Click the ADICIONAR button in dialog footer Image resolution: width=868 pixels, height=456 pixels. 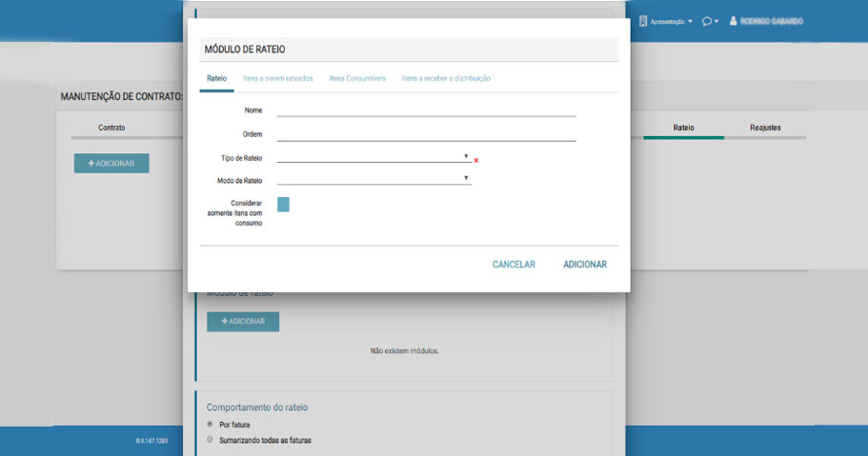tap(585, 265)
